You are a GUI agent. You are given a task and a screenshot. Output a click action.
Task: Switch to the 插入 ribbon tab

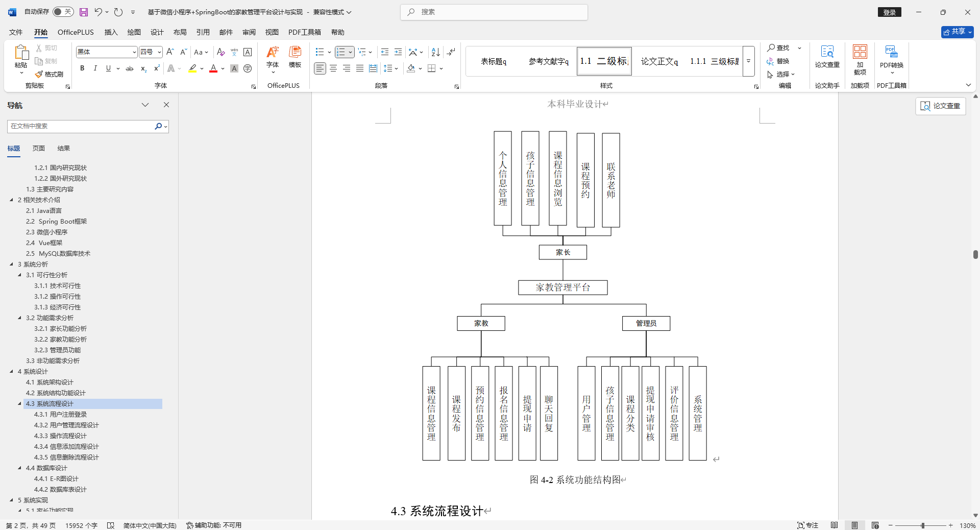click(110, 32)
